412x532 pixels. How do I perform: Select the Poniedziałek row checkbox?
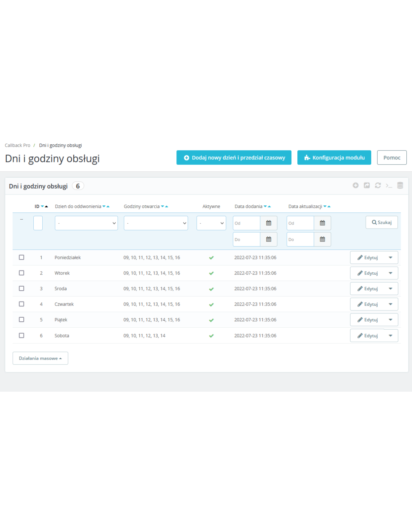click(x=21, y=257)
